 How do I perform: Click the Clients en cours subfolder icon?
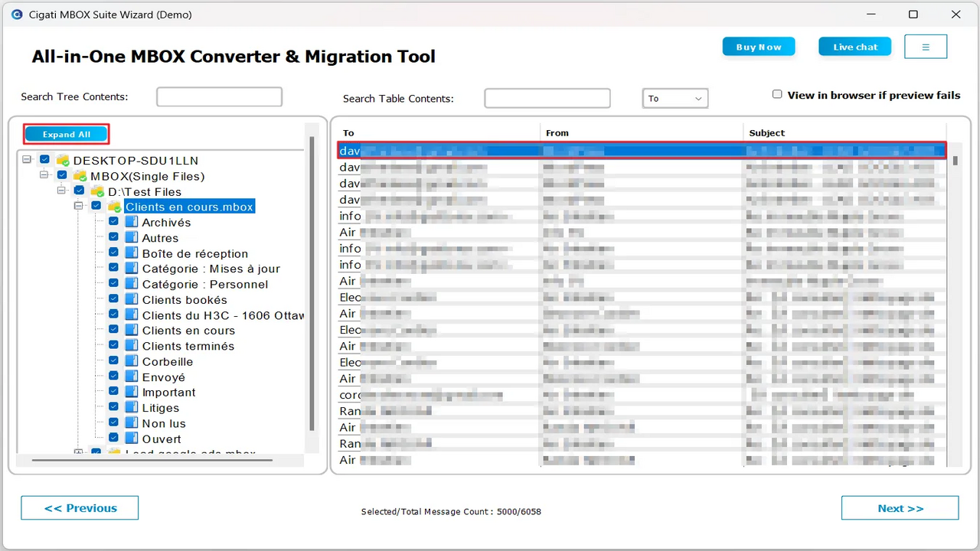click(x=132, y=331)
